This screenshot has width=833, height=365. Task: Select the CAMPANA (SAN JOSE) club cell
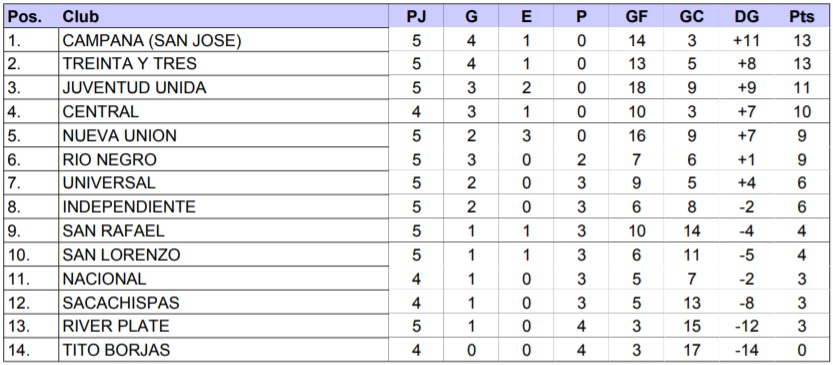pos(224,40)
